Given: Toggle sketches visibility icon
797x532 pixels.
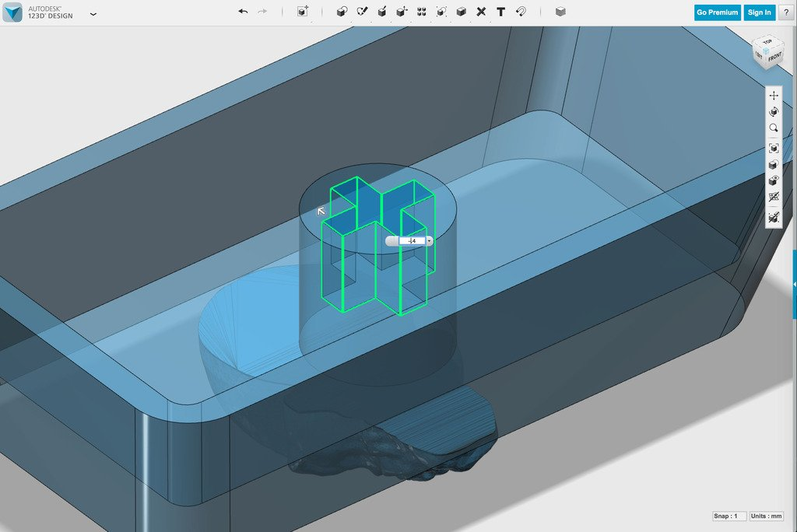Looking at the screenshot, I should pos(774,197).
